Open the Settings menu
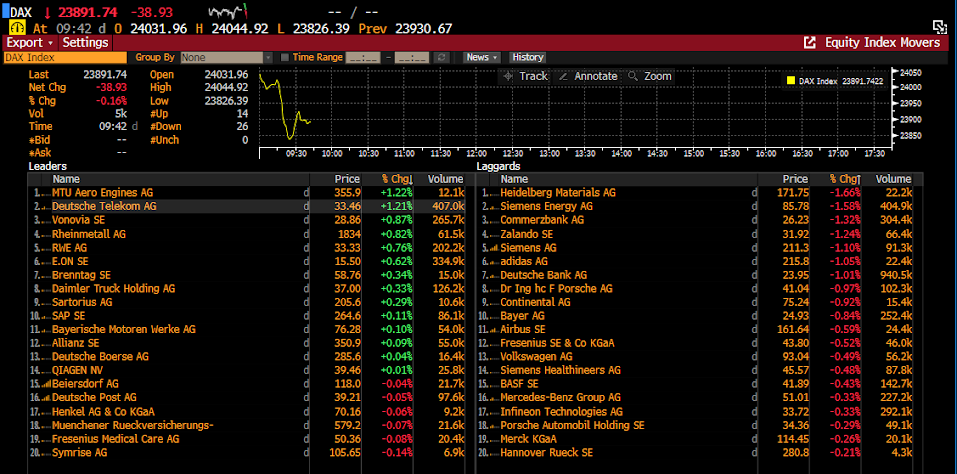The image size is (957, 474). tap(85, 43)
